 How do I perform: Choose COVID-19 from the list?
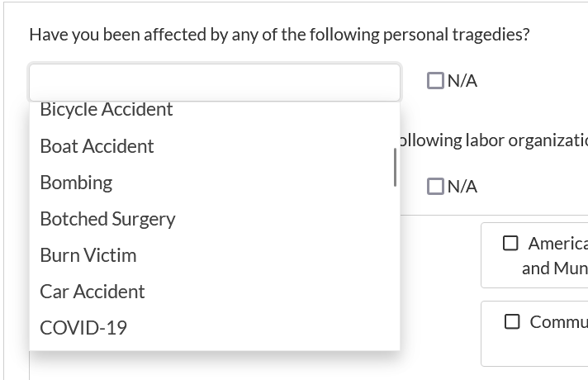[x=83, y=328]
